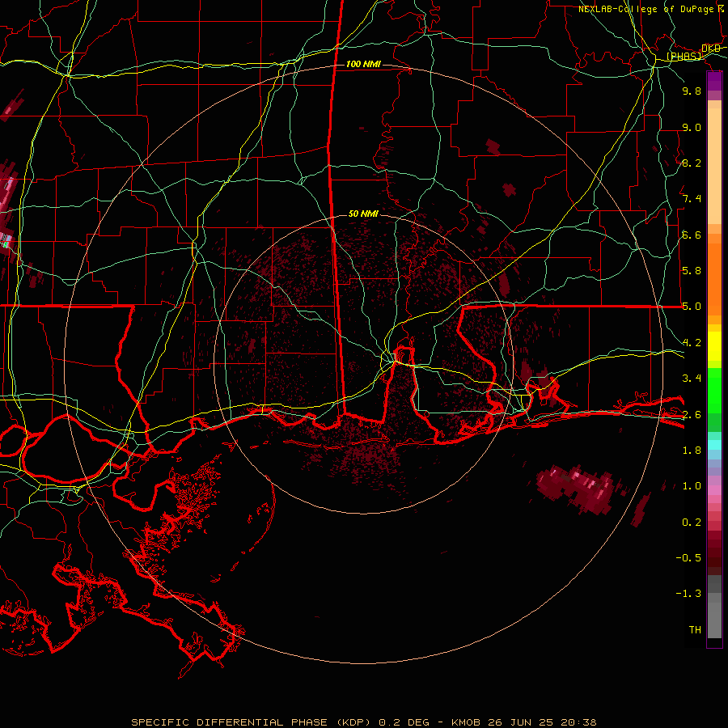Click the 9.8 value on the scale
This screenshot has height=728, width=728.
pos(692,91)
